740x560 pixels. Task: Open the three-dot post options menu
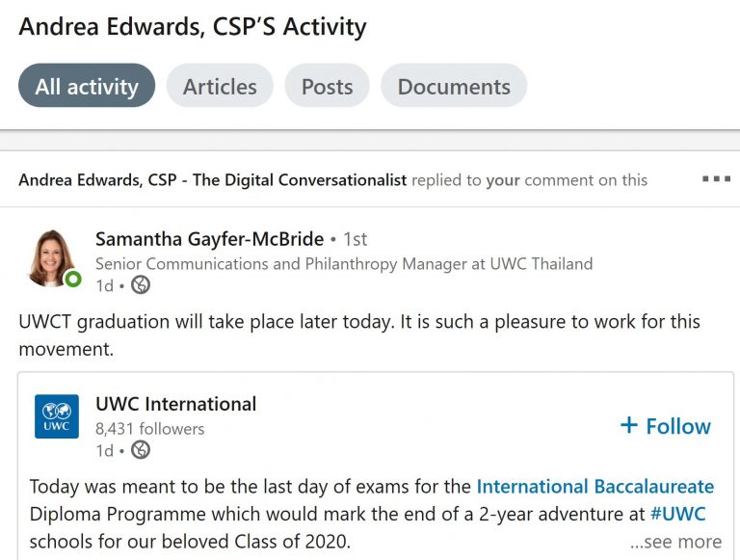tap(716, 179)
